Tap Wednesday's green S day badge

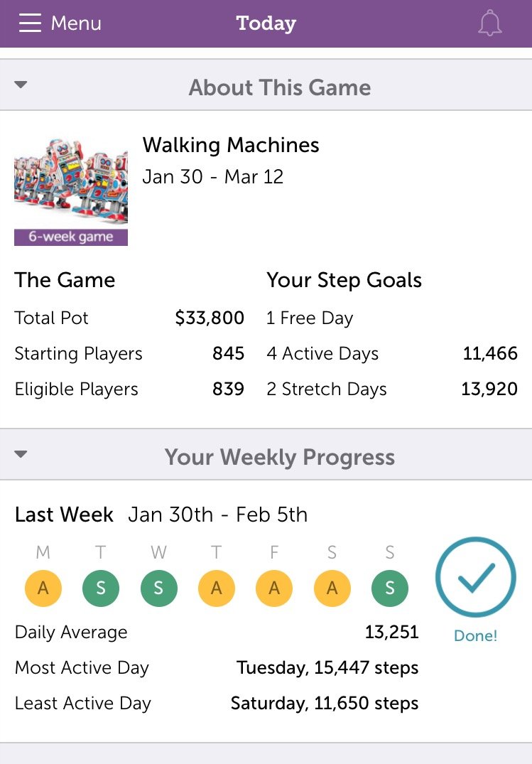[x=159, y=588]
